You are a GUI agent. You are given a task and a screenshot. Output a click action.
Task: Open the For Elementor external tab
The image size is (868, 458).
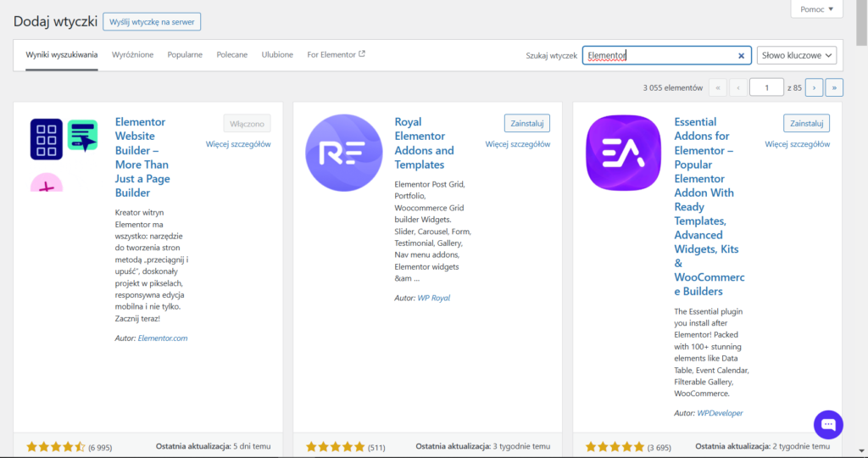[x=336, y=55]
